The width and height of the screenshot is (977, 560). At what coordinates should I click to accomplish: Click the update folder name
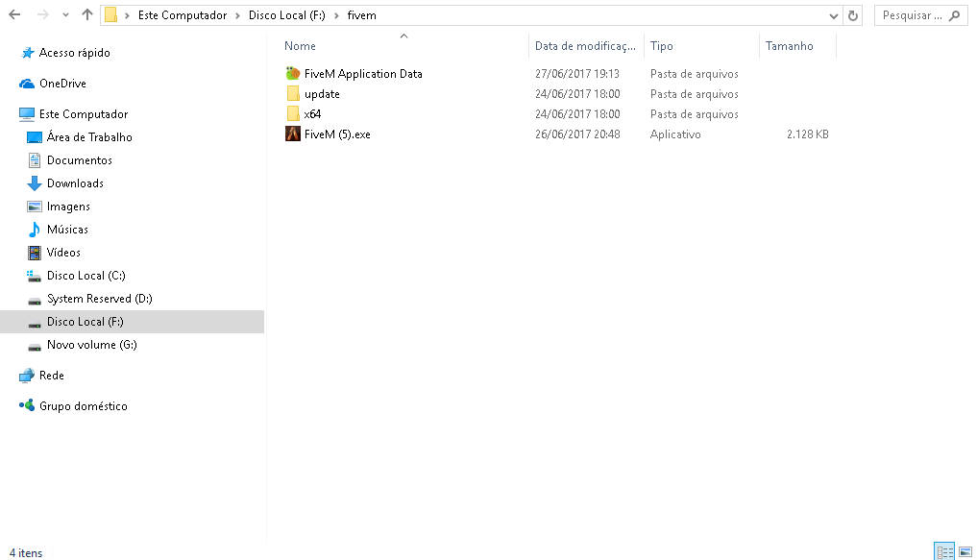pyautogui.click(x=322, y=94)
